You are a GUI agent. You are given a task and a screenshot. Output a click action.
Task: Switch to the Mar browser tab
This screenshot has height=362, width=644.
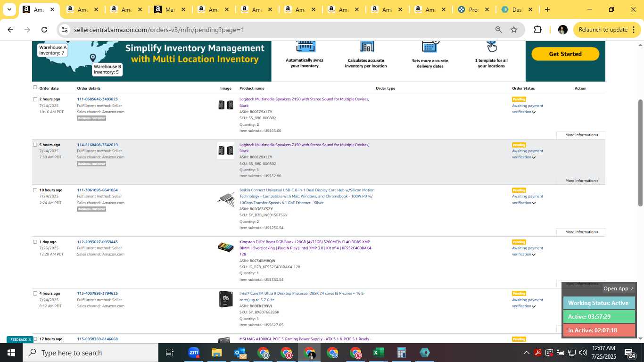[170, 9]
